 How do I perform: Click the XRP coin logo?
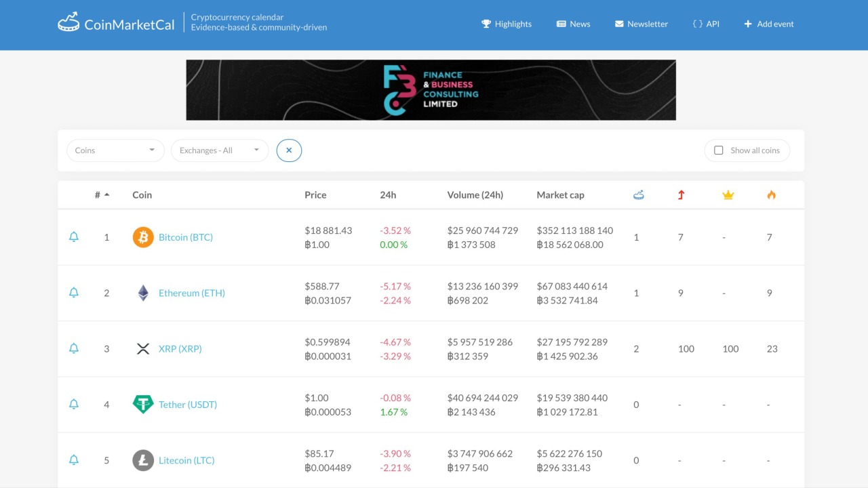[x=143, y=348]
